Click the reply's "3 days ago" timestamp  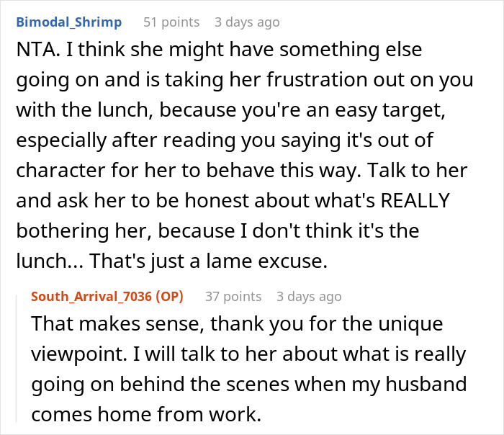click(x=309, y=296)
